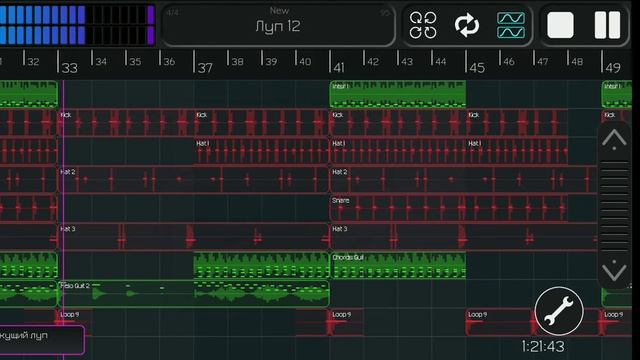Viewport: 640px width, 360px height.
Task: Select the Hat 2 clip at bar 41
Action: (x=464, y=180)
